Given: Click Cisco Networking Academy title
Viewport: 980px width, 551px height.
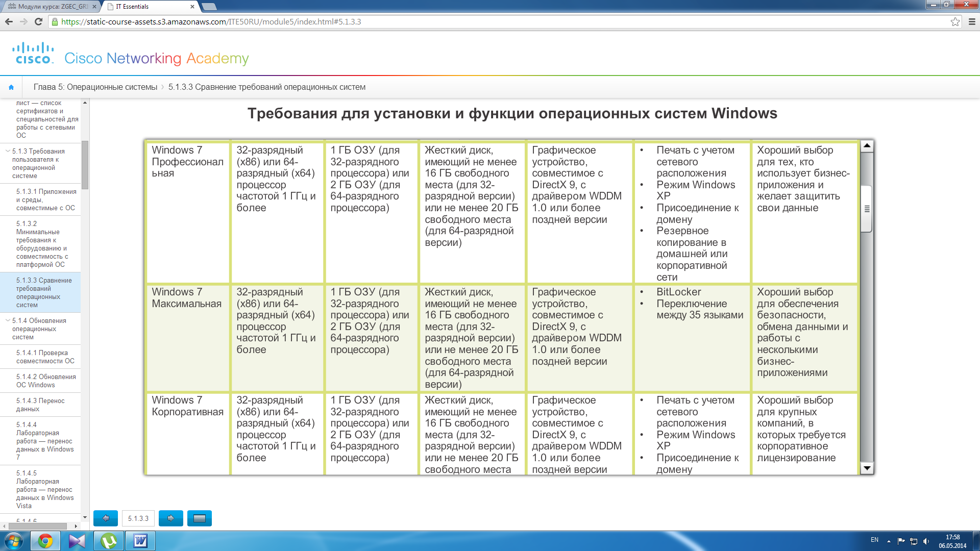Looking at the screenshot, I should pyautogui.click(x=156, y=58).
